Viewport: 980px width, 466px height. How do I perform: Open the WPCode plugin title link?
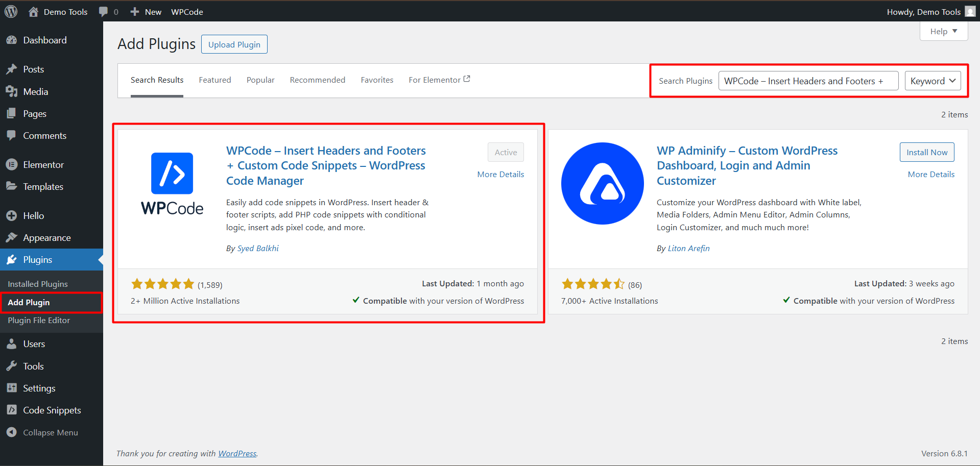pos(326,165)
